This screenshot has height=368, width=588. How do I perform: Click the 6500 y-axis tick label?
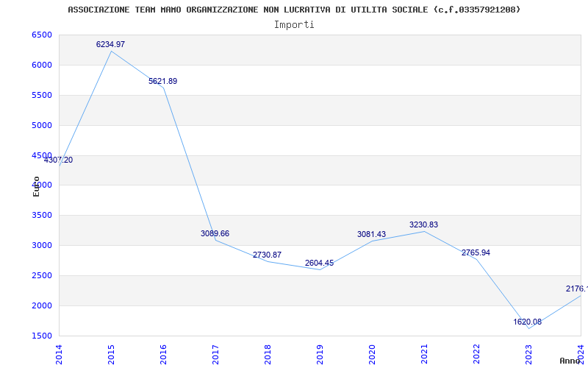[x=42, y=35]
